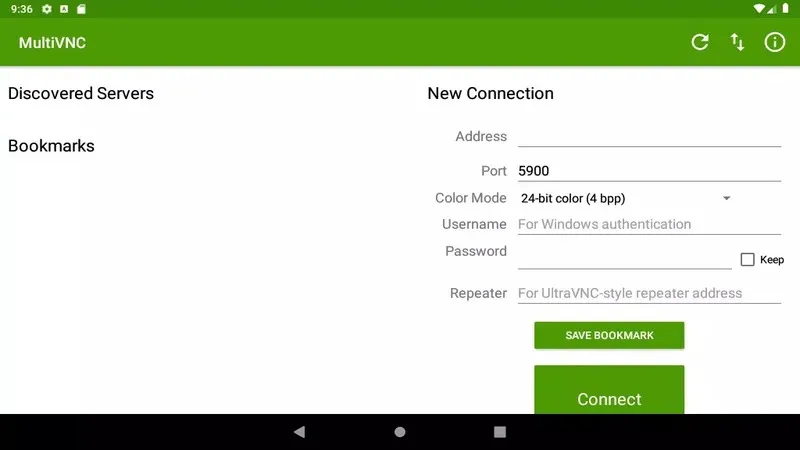Screen dimensions: 800x450
Task: Tap the SD card status bar icon
Action: pos(81,9)
